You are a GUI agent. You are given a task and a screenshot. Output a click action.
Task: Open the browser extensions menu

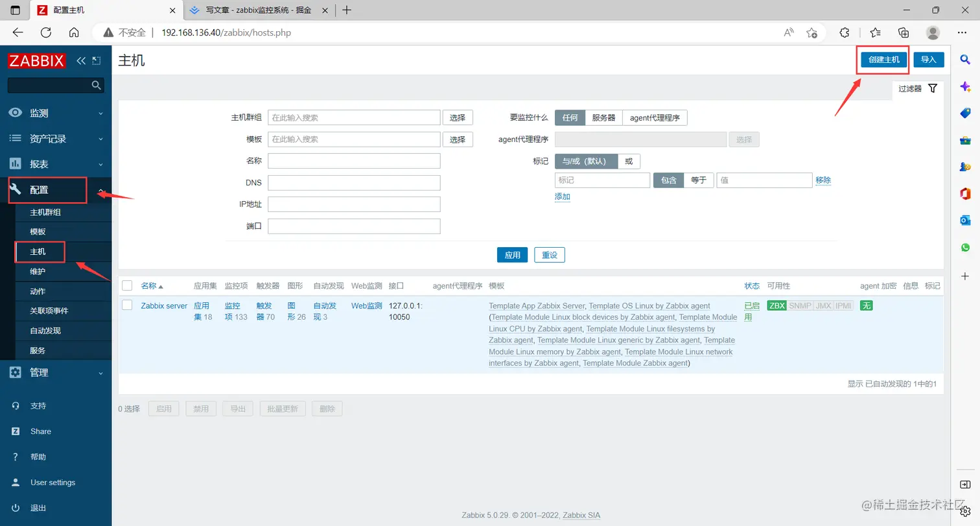(x=845, y=32)
